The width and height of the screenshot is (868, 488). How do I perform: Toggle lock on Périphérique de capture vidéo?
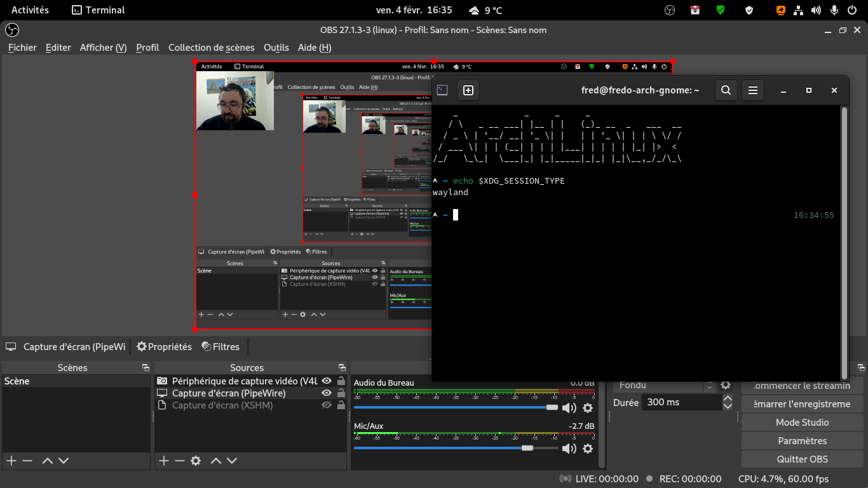click(341, 381)
